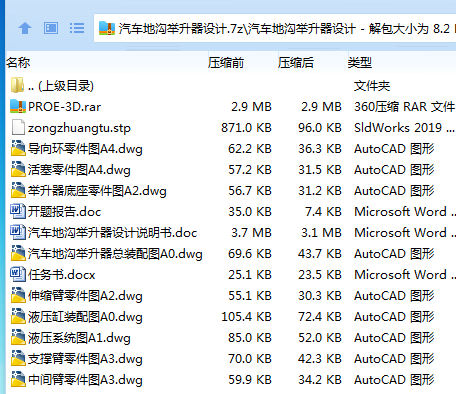Click icon of 液压系统图A1.dwg
The image size is (456, 394).
click(x=18, y=337)
